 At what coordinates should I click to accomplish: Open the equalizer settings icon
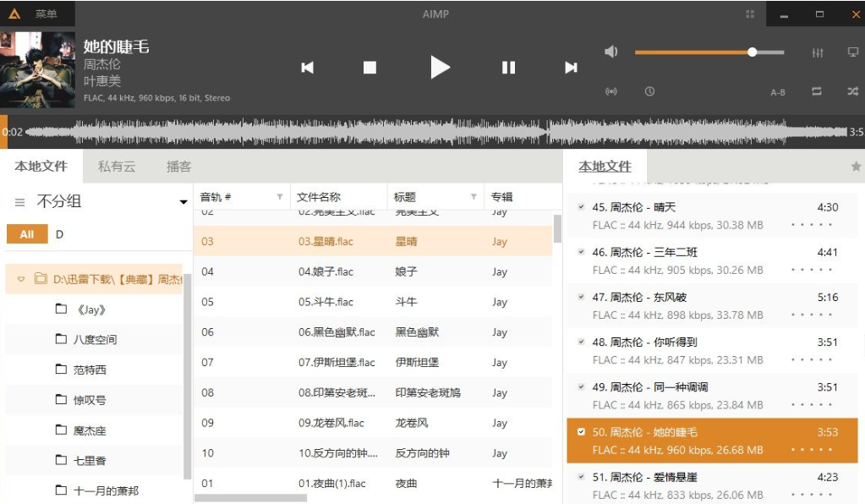tap(818, 52)
